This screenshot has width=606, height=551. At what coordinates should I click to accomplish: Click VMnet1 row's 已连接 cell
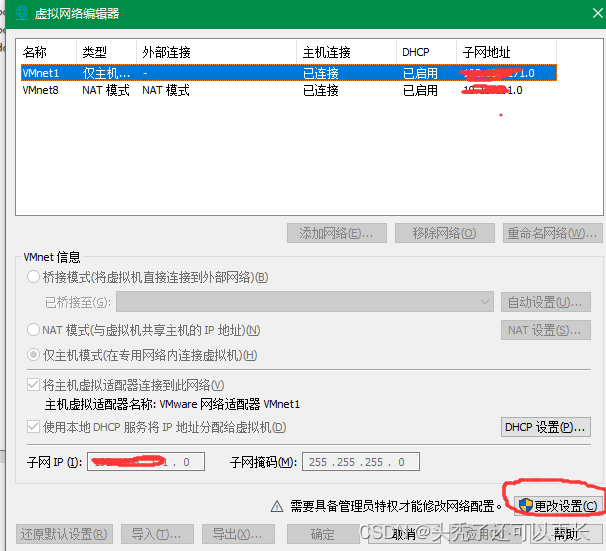tap(321, 73)
